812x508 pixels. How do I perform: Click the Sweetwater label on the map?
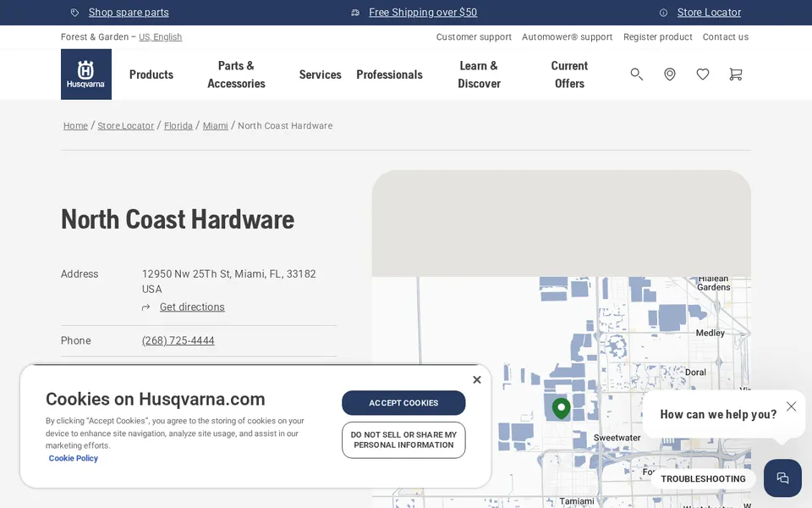point(617,438)
